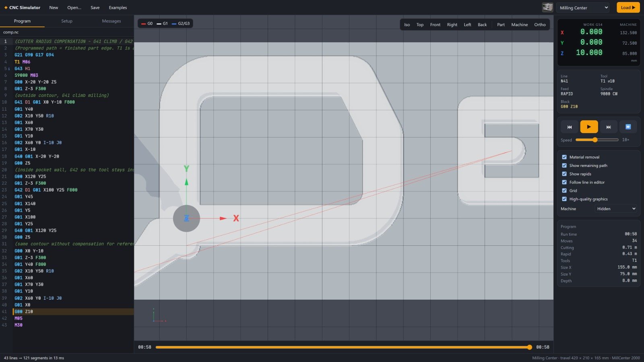Viewport: 644px width, 362px height.
Task: Click Open... in the top menu
Action: pyautogui.click(x=74, y=8)
